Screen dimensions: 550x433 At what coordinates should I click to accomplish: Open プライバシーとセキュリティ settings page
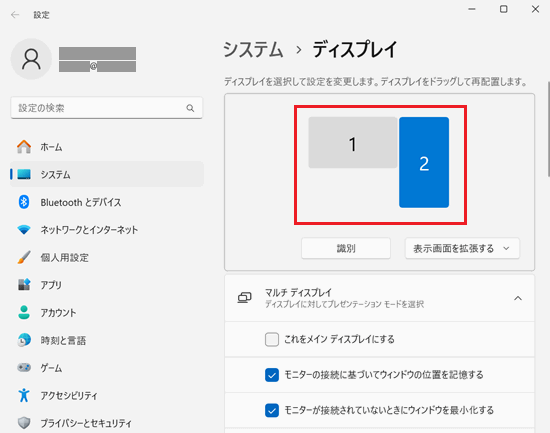pos(107,423)
